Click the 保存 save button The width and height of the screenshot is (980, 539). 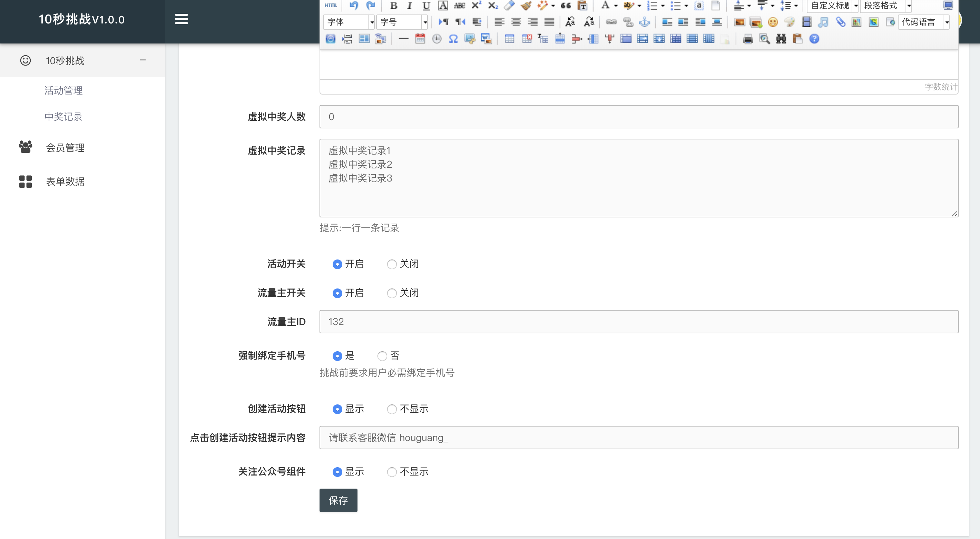pos(338,500)
